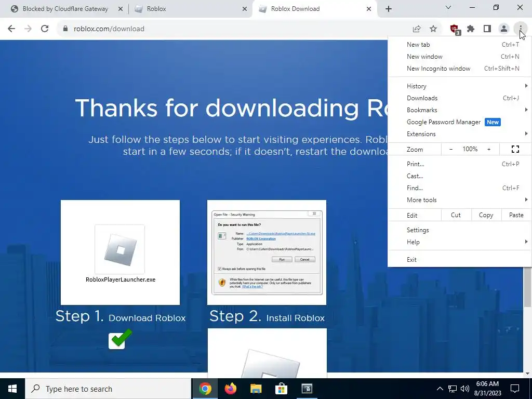
Task: Open a New Incognito window
Action: point(459,68)
